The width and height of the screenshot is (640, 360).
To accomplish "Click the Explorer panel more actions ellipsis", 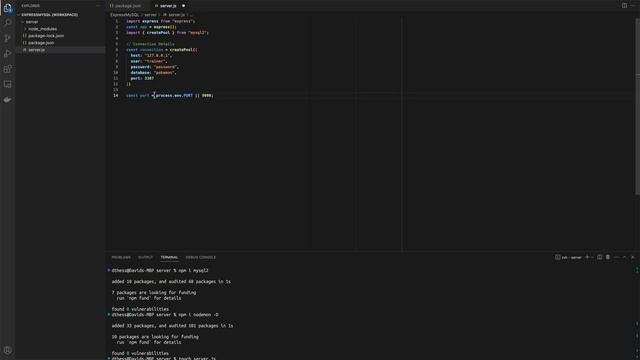I will click(x=98, y=6).
